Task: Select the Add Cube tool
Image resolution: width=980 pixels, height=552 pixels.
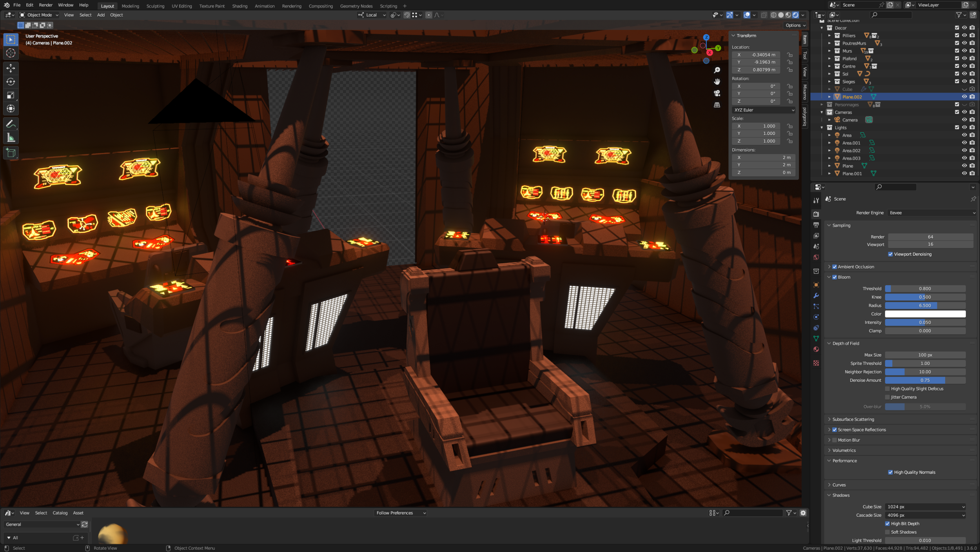Action: tap(11, 153)
